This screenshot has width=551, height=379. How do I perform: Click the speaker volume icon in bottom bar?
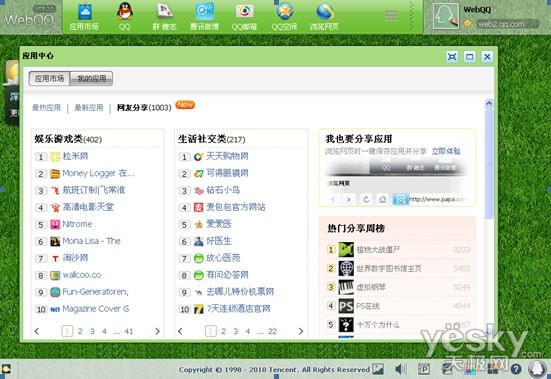[400, 369]
